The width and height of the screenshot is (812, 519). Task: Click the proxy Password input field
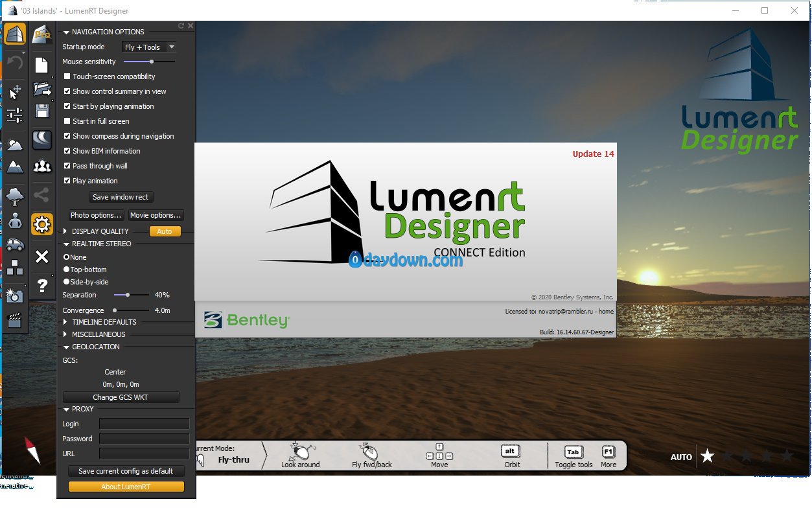[x=145, y=439]
